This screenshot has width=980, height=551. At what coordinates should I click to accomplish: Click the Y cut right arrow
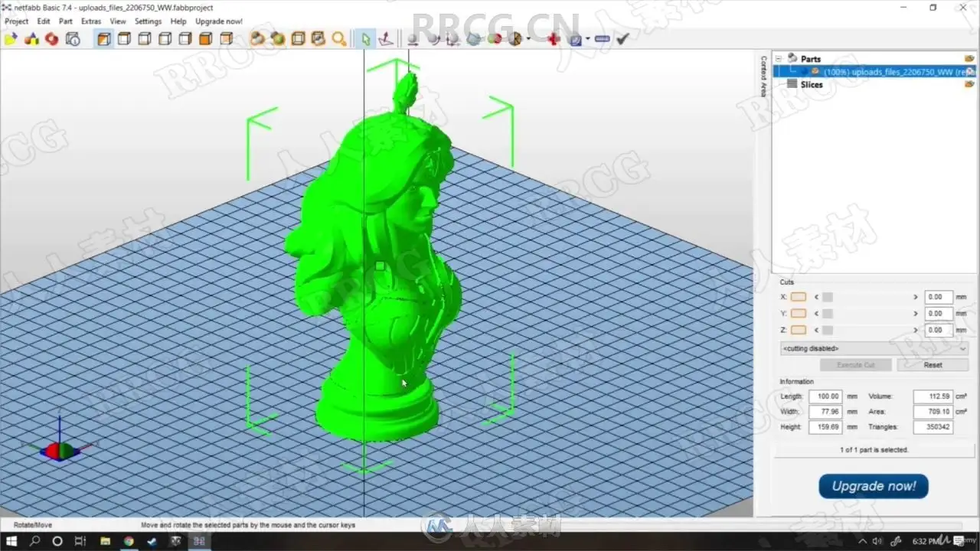coord(915,313)
